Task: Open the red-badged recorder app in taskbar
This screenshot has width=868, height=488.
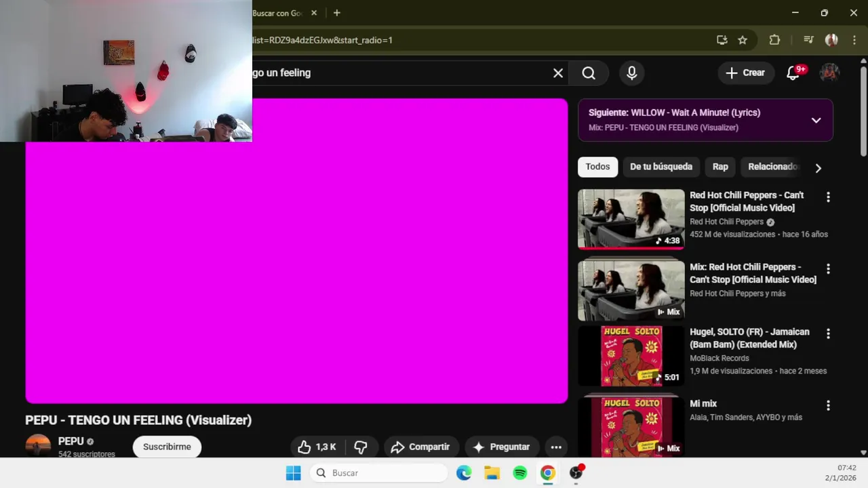Action: (576, 472)
